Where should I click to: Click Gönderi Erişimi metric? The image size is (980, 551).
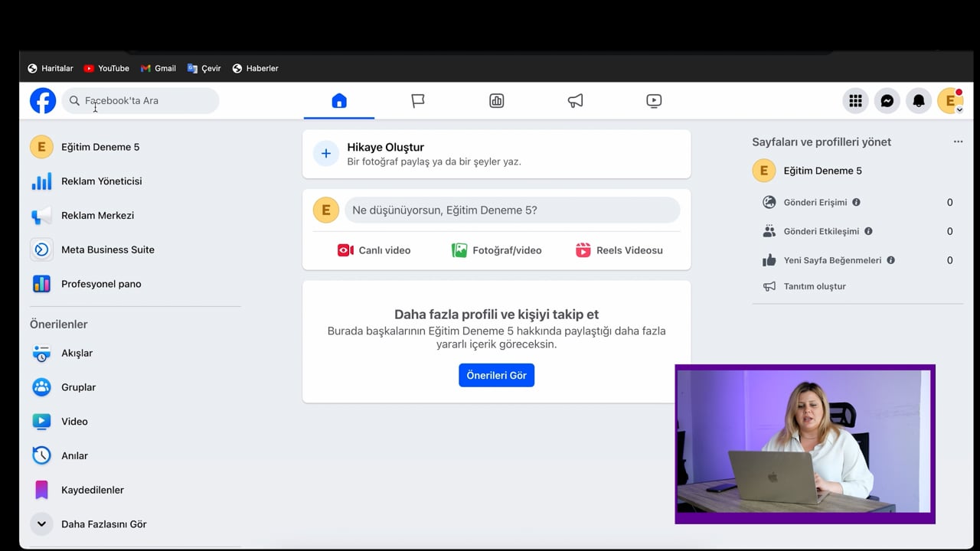point(815,202)
